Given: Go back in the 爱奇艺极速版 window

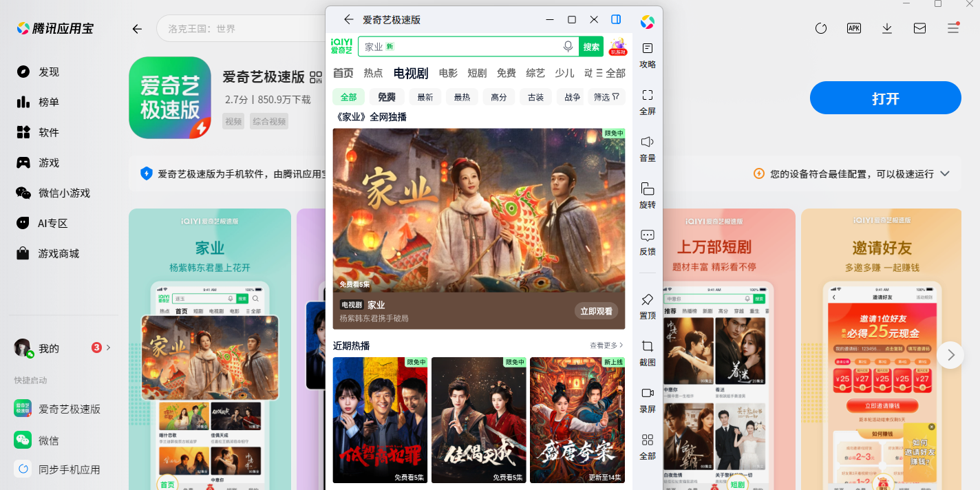Looking at the screenshot, I should pos(349,19).
